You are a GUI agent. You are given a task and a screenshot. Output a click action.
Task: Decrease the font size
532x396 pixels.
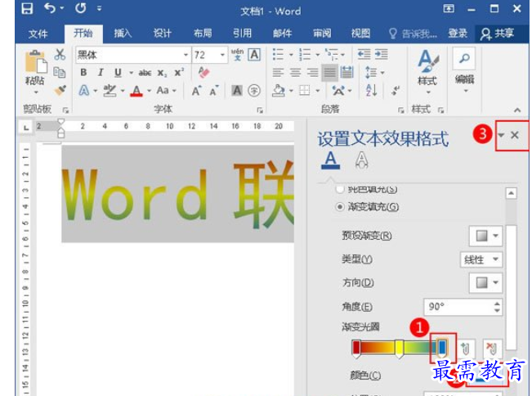(x=214, y=91)
